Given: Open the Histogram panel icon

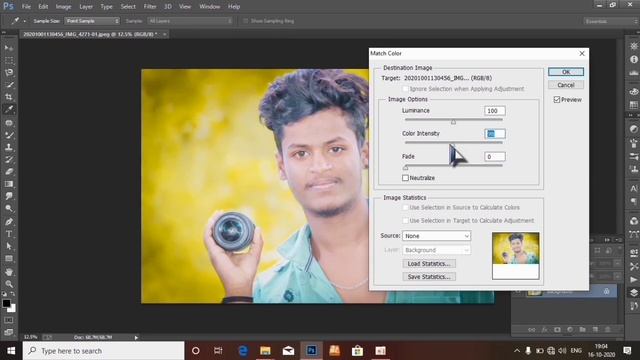Looking at the screenshot, I should (634, 73).
